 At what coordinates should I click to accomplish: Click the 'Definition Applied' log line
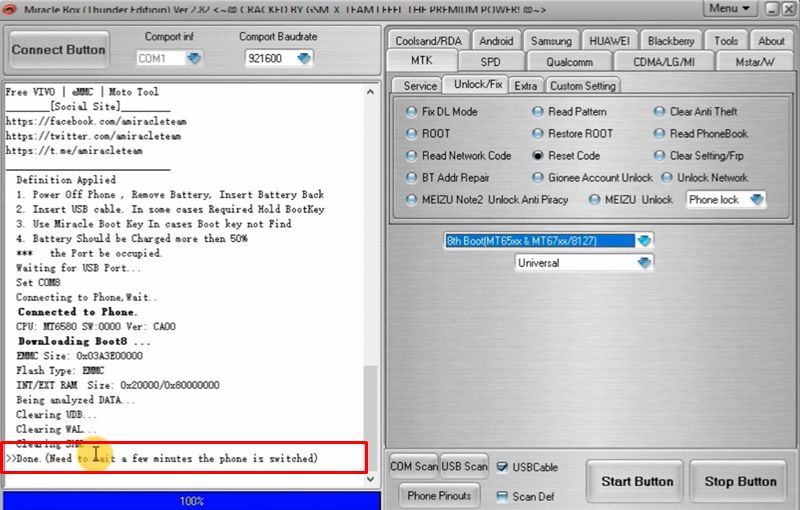point(66,180)
